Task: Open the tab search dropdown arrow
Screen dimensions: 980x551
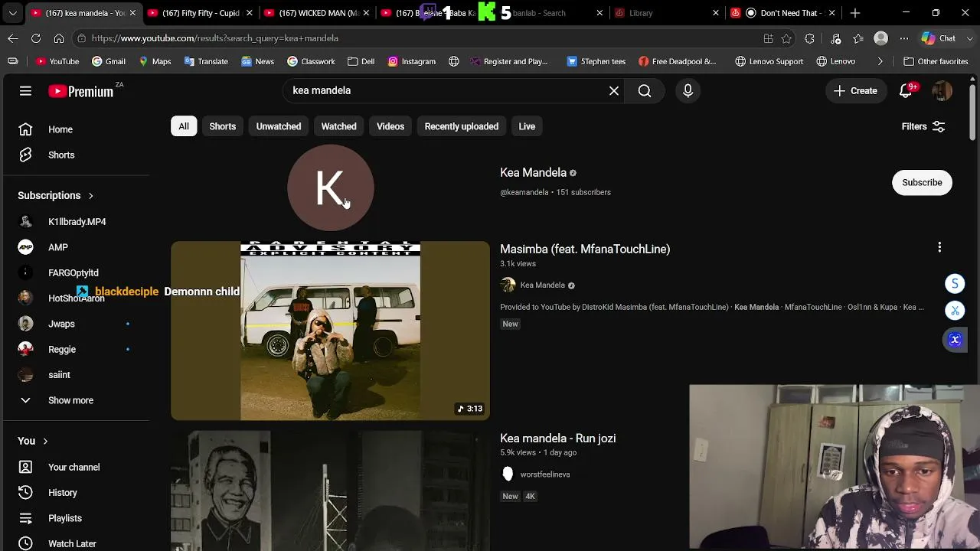Action: pyautogui.click(x=12, y=13)
